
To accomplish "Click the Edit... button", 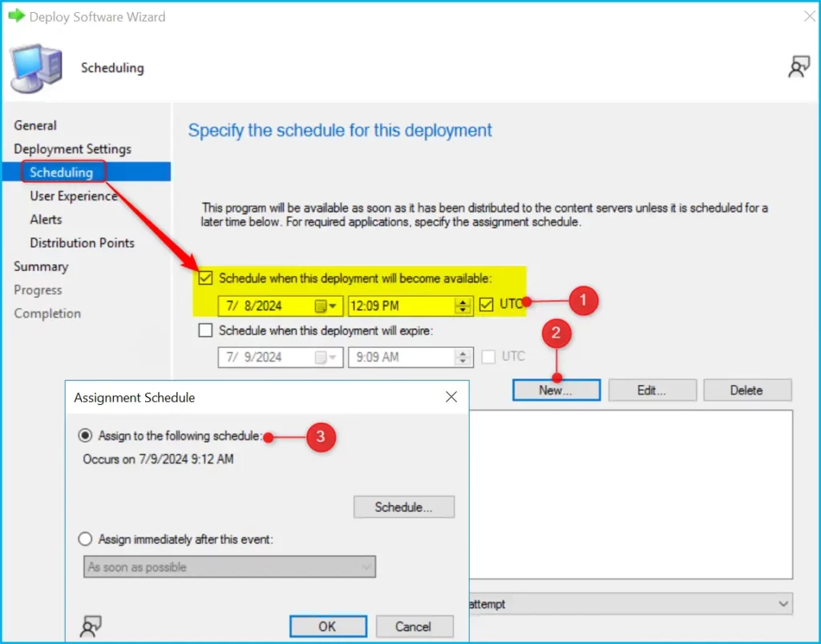I will coord(653,390).
